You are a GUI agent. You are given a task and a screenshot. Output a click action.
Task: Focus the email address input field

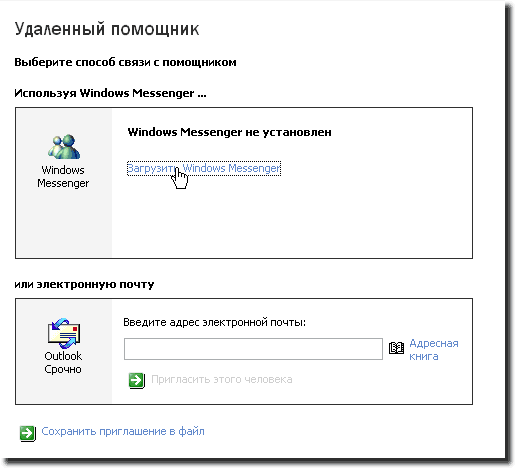253,349
